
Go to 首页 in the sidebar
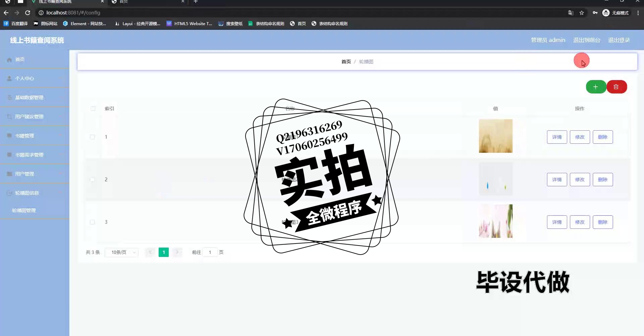click(x=35, y=59)
